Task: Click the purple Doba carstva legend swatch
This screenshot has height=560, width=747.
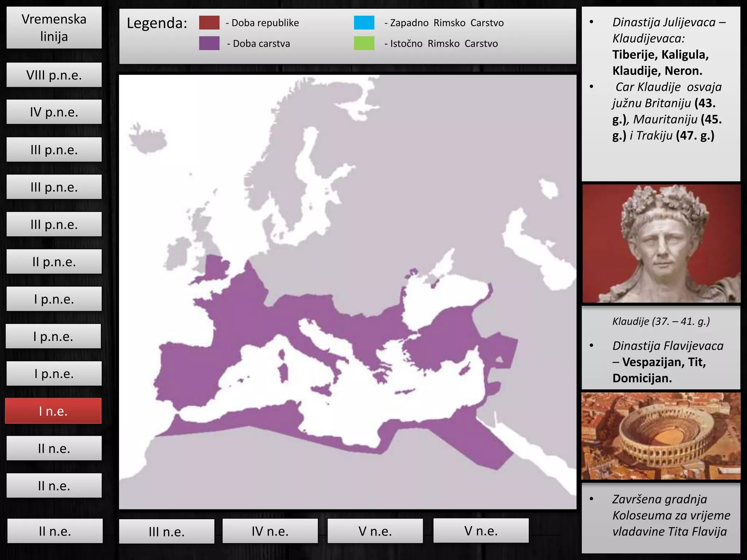Action: click(209, 43)
